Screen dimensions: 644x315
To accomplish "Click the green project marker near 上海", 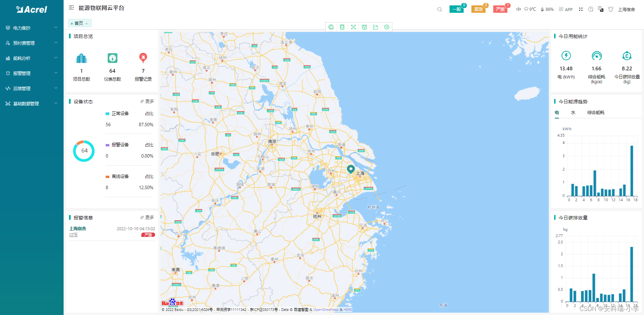I will pyautogui.click(x=351, y=169).
